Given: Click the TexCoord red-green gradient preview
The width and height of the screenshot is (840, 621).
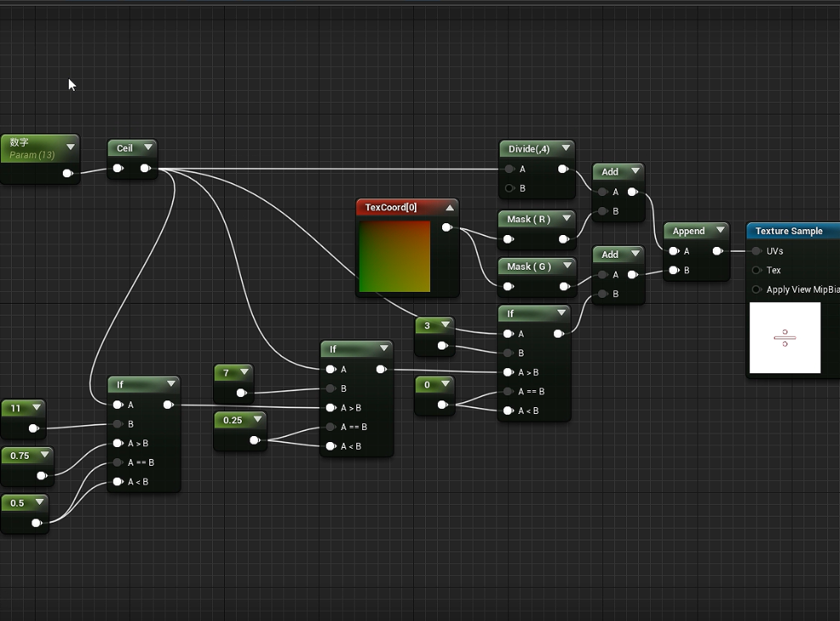Looking at the screenshot, I should [x=395, y=256].
